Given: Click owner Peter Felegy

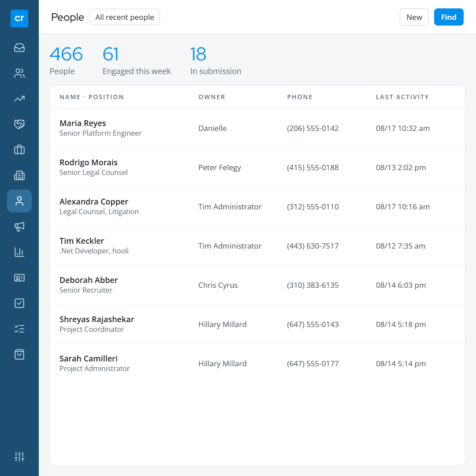Looking at the screenshot, I should coord(219,167).
